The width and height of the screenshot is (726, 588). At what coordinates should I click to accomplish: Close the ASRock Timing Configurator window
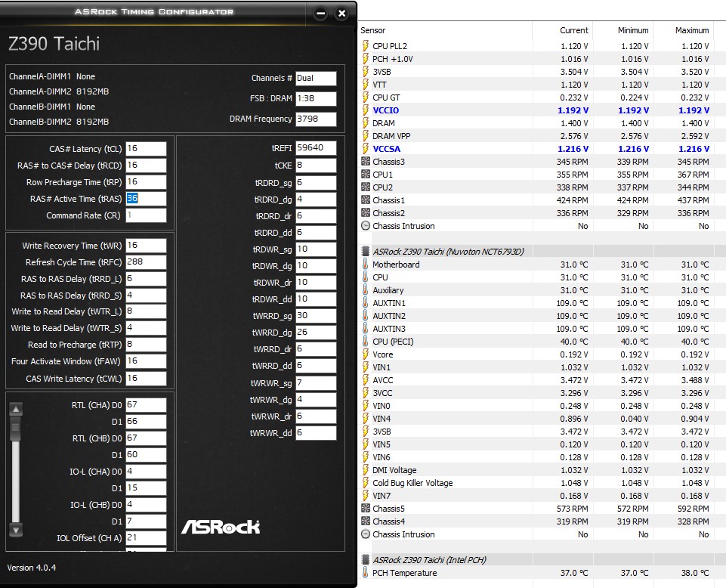point(341,14)
